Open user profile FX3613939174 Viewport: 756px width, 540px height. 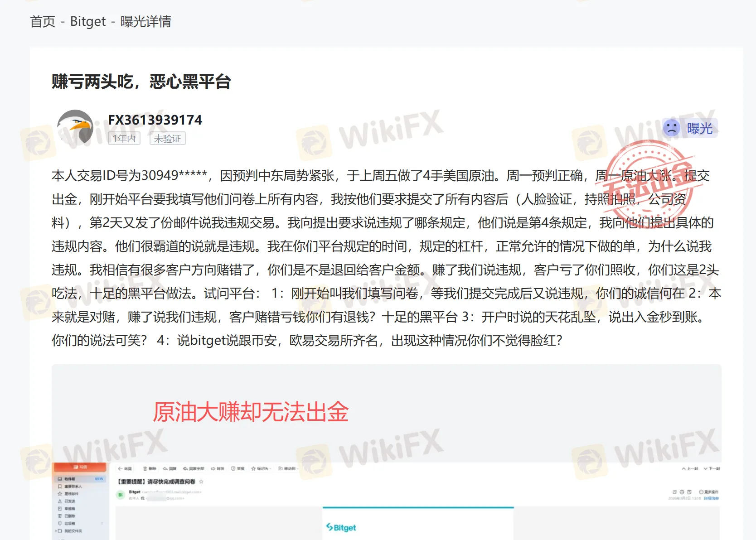point(155,120)
